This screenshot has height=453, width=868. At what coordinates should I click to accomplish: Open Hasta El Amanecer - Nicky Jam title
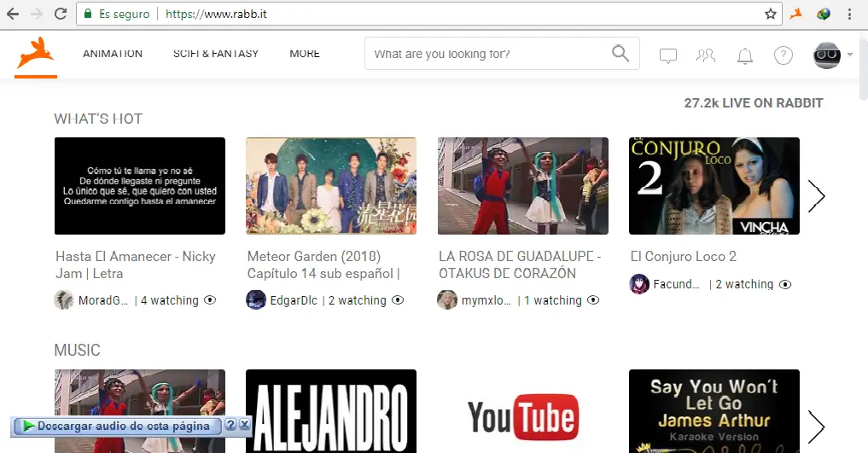(x=136, y=265)
